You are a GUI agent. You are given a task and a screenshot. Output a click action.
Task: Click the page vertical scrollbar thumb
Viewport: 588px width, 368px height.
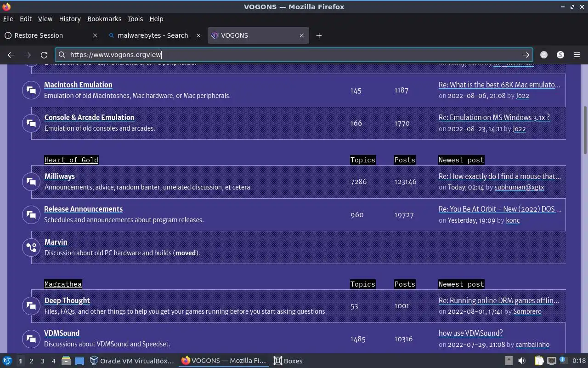pyautogui.click(x=585, y=130)
